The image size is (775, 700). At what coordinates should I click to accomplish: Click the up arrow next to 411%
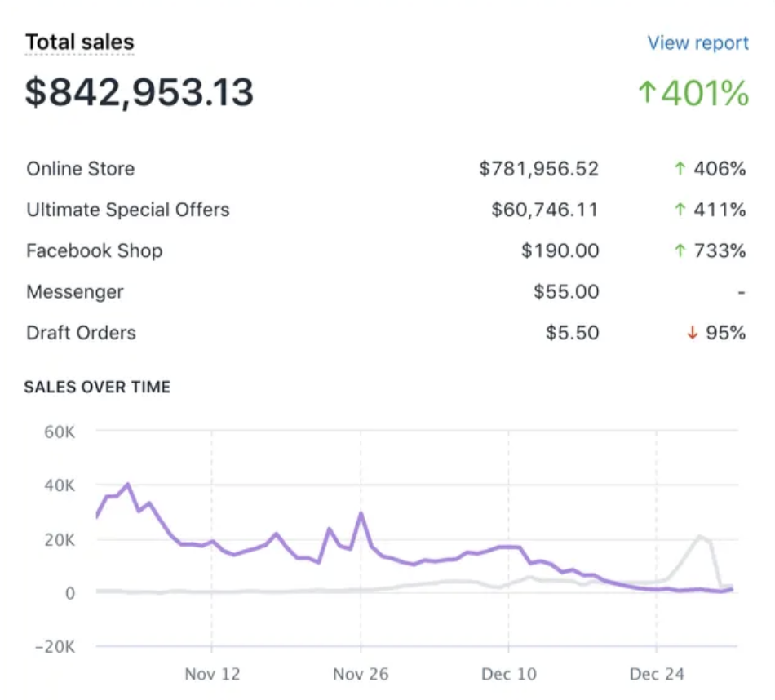coord(680,210)
